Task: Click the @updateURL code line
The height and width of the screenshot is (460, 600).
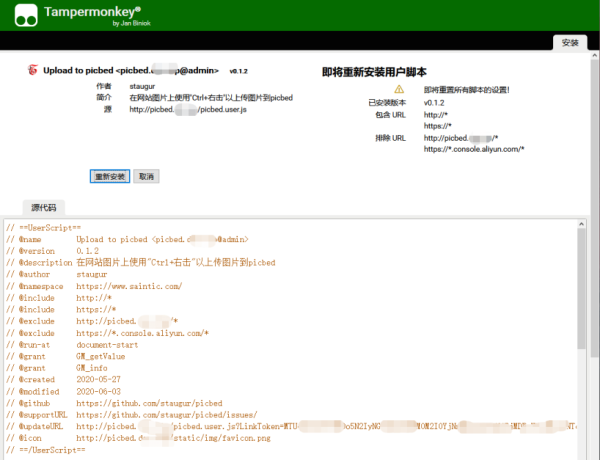Action: tap(292, 426)
